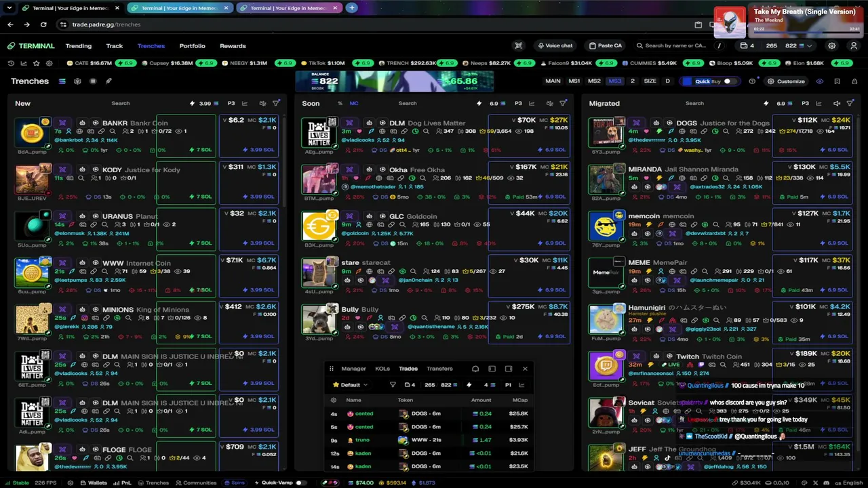Viewport: 868px width, 488px height.
Task: Open the Customize button
Action: (786, 81)
